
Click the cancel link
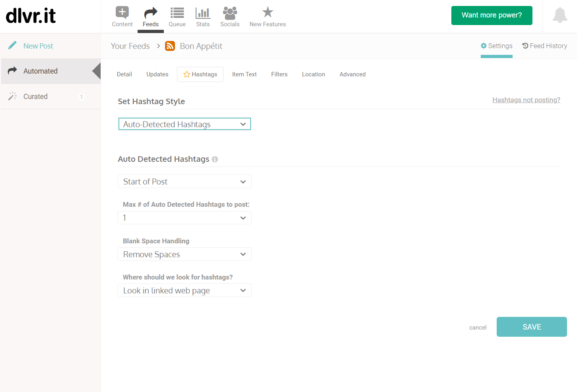pyautogui.click(x=478, y=328)
